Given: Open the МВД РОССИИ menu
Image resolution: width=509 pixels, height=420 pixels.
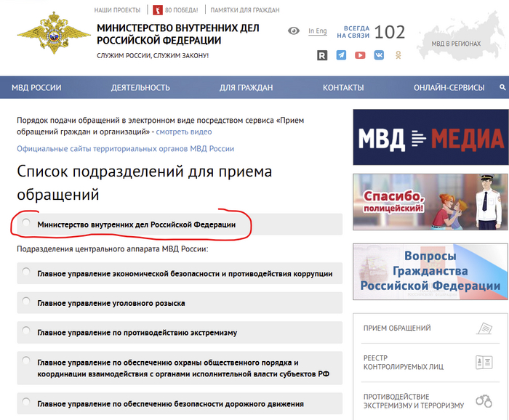Looking at the screenshot, I should (36, 88).
